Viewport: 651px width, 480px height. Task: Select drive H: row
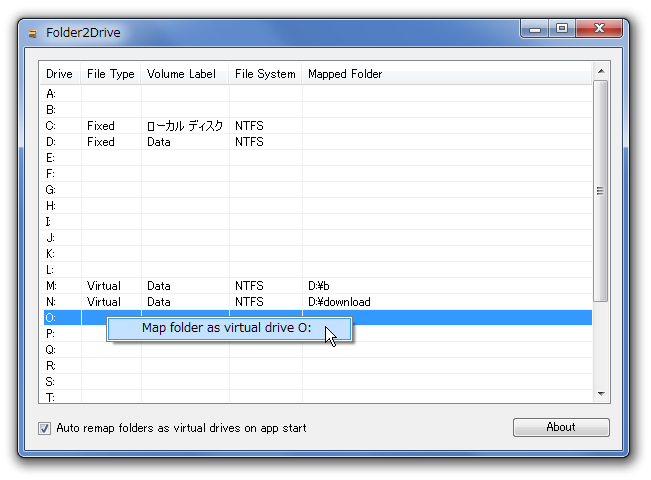(x=316, y=206)
